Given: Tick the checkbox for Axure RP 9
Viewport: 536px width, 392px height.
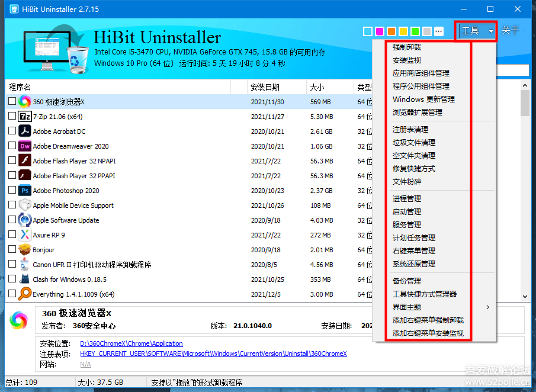Looking at the screenshot, I should 12,234.
